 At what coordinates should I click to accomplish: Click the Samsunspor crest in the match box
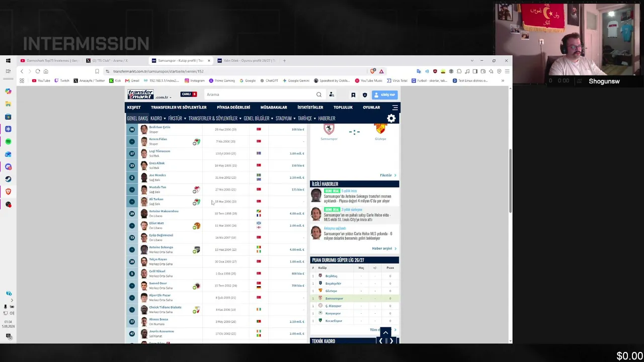(x=329, y=129)
